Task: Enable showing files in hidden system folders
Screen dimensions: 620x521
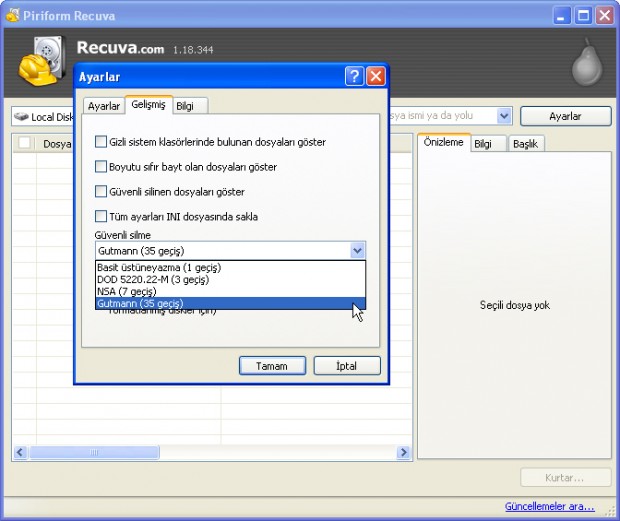Action: (x=101, y=142)
